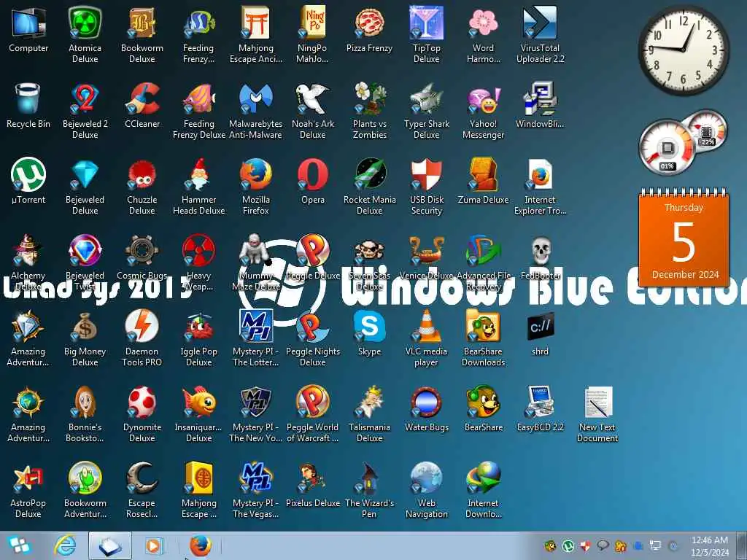747x560 pixels.
Task: Select the Typer Shark Deluxe icon
Action: (426, 98)
